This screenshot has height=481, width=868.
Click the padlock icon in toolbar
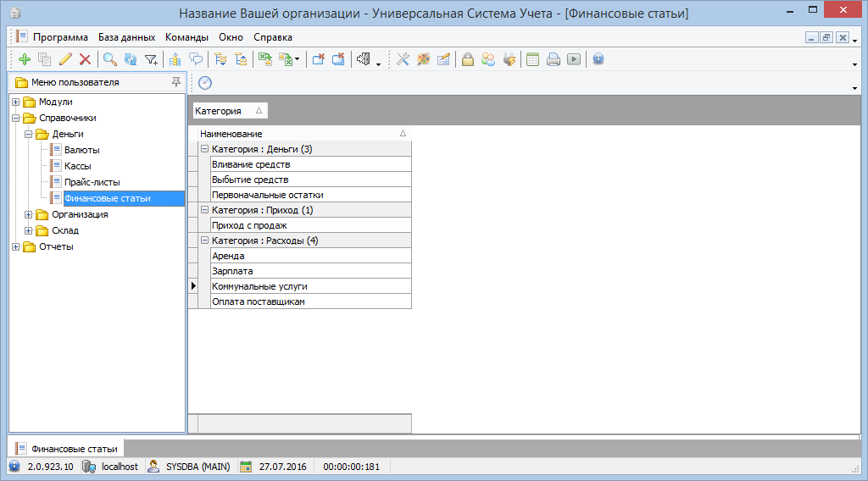[467, 59]
